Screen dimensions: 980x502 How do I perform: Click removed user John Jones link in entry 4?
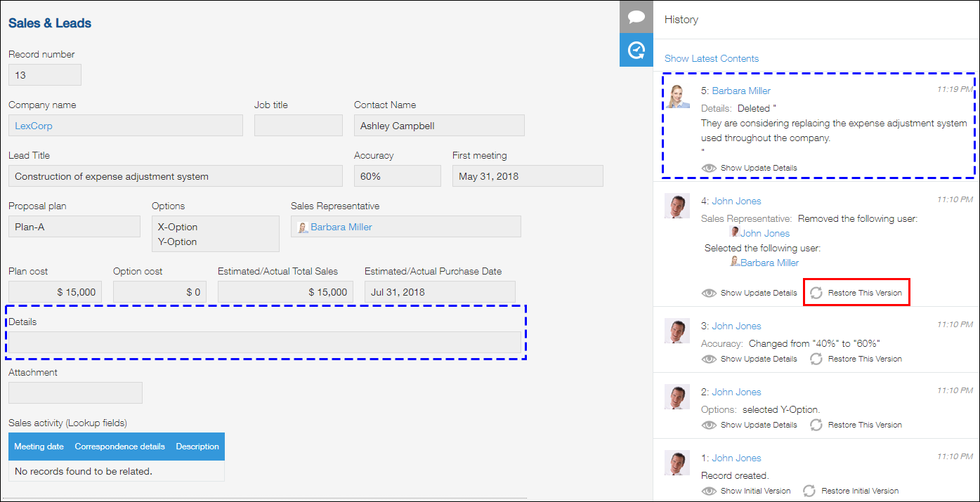[764, 233]
